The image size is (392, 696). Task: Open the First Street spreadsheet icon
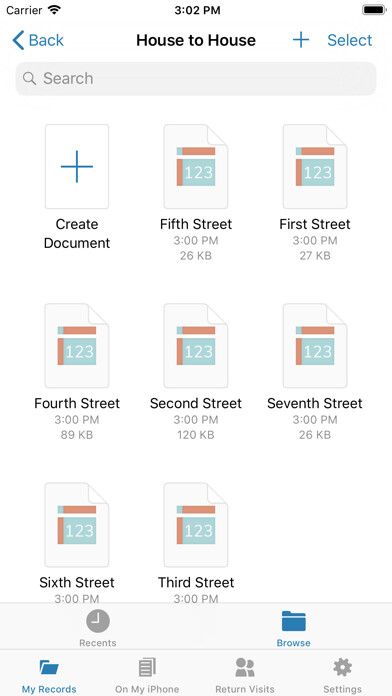pos(315,166)
